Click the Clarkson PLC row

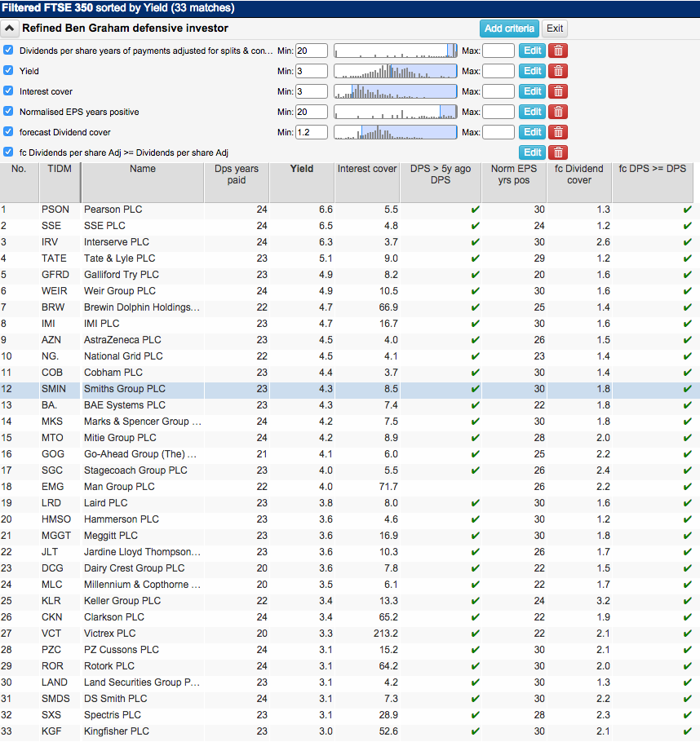(x=350, y=617)
